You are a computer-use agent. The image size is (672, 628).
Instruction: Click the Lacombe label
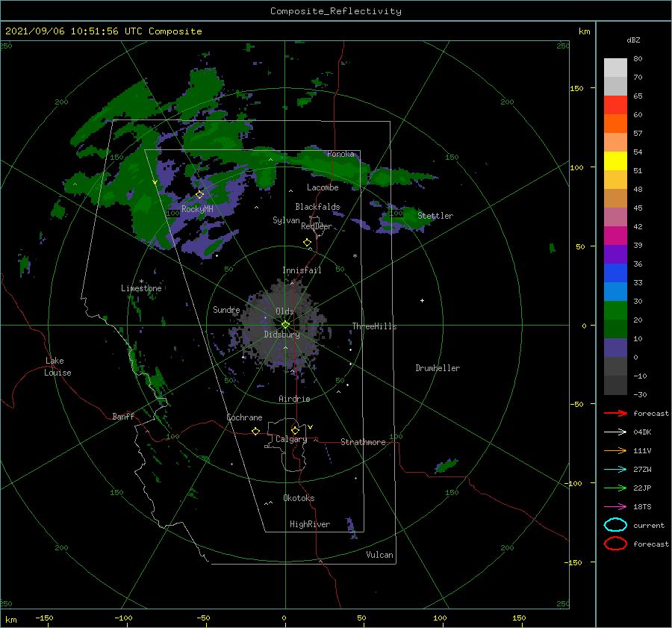click(x=323, y=187)
